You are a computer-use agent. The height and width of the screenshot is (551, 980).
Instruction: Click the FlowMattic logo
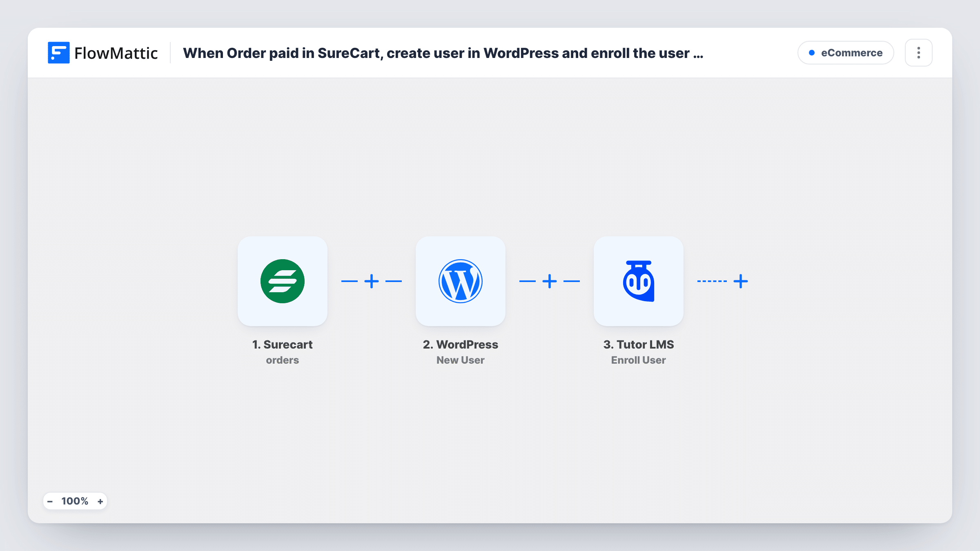click(102, 53)
